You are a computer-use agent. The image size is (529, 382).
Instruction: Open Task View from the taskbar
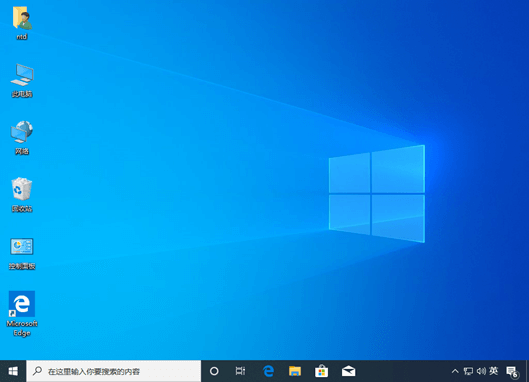click(240, 371)
